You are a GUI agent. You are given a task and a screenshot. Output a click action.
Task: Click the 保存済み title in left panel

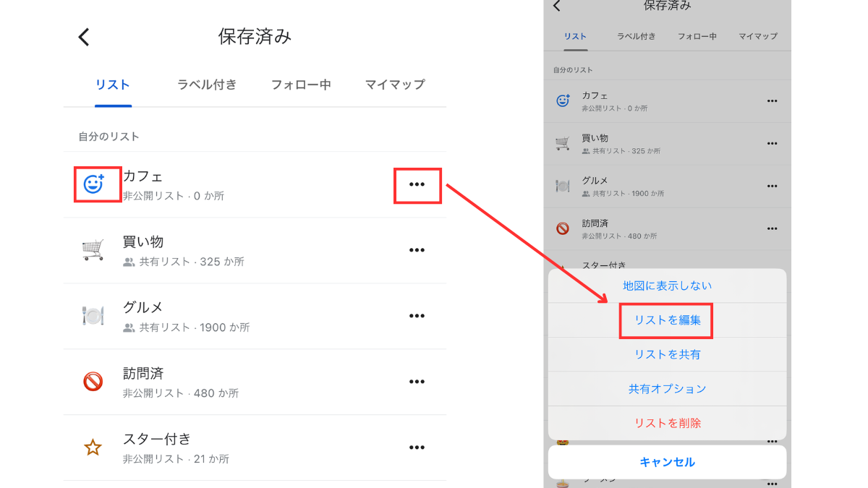tap(255, 37)
